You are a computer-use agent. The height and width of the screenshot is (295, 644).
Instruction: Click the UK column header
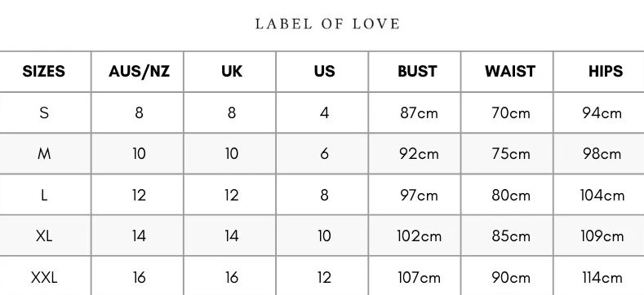click(x=232, y=72)
